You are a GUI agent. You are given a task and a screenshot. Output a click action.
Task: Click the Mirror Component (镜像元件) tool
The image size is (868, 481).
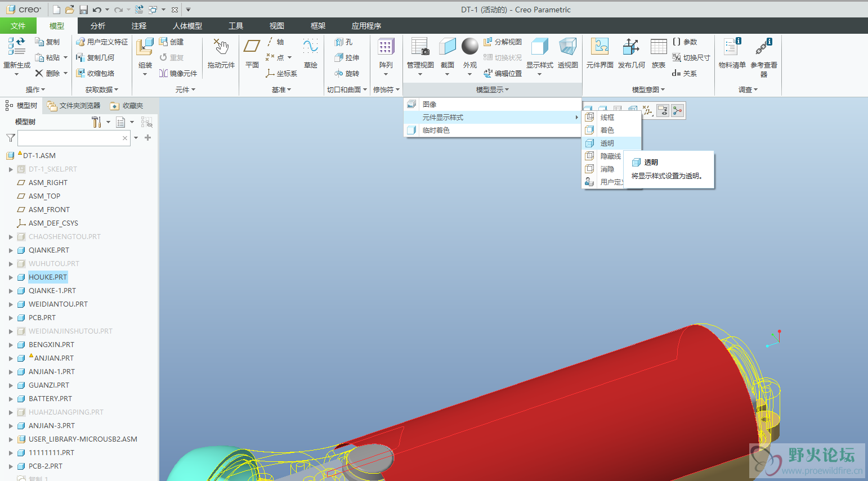coord(178,73)
